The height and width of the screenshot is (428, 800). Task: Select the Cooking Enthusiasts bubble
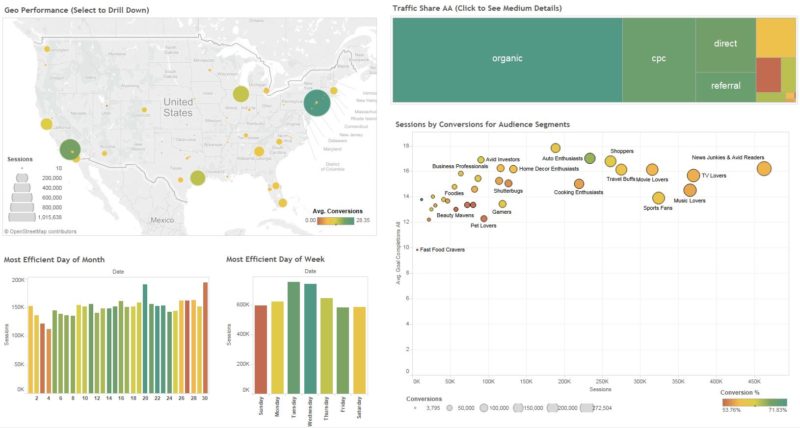tap(579, 184)
